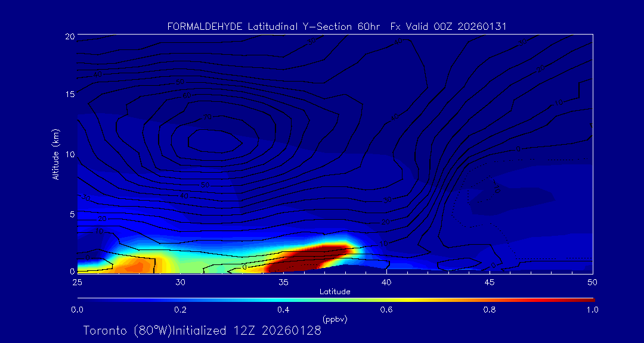Click the 'Latitude' x-axis label

pos(335,292)
